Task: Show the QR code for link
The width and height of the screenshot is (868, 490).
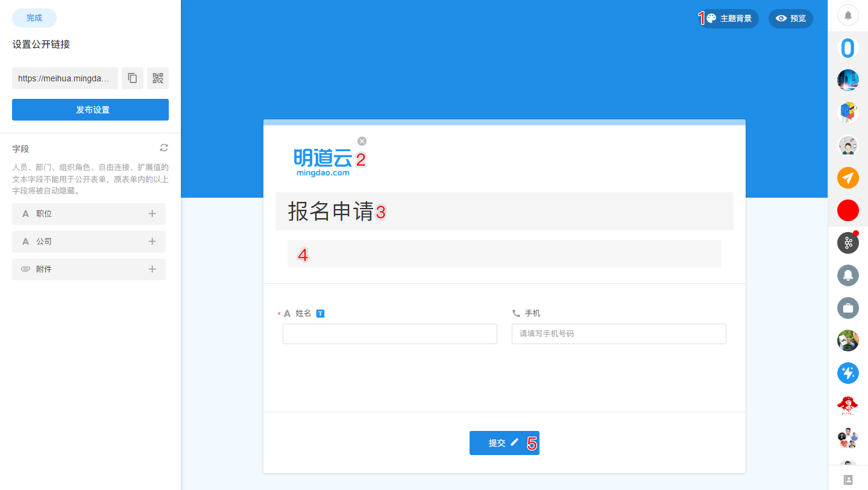Action: pos(158,78)
